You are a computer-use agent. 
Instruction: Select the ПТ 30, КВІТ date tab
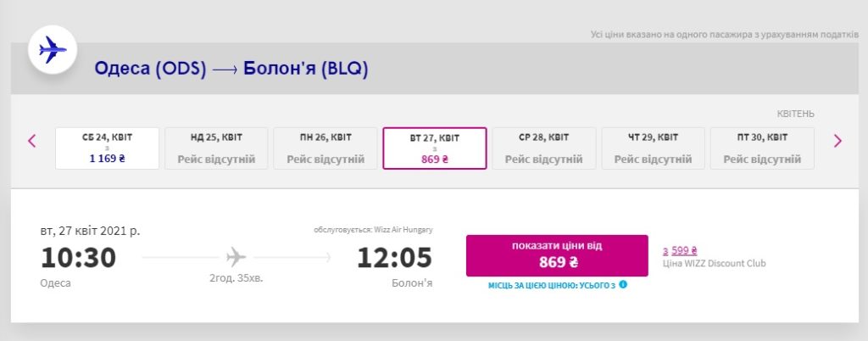click(x=762, y=148)
